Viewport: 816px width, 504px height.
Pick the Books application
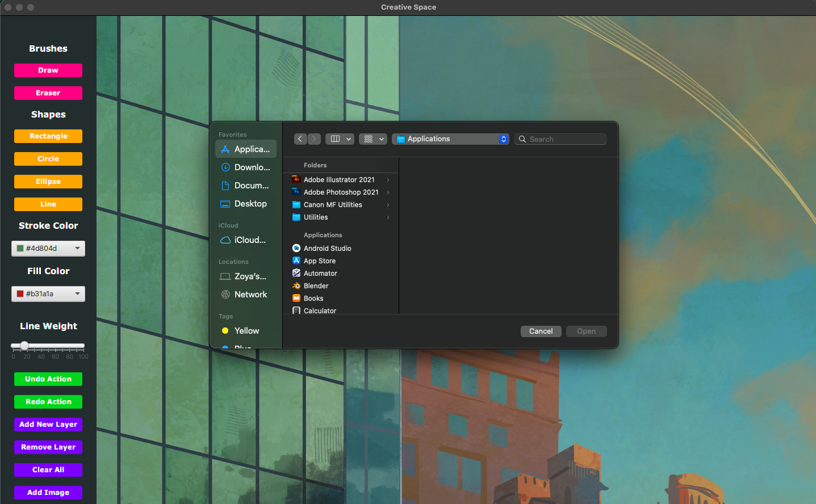[313, 299]
